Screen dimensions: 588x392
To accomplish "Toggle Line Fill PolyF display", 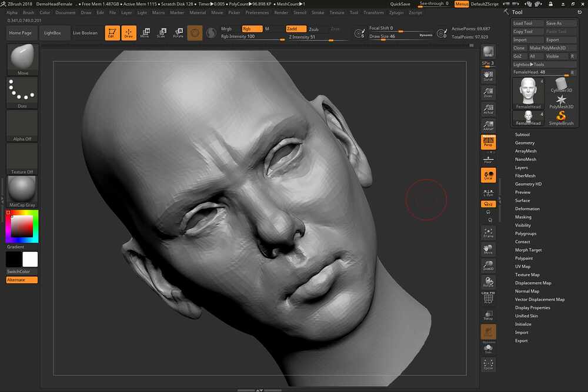I will click(488, 298).
